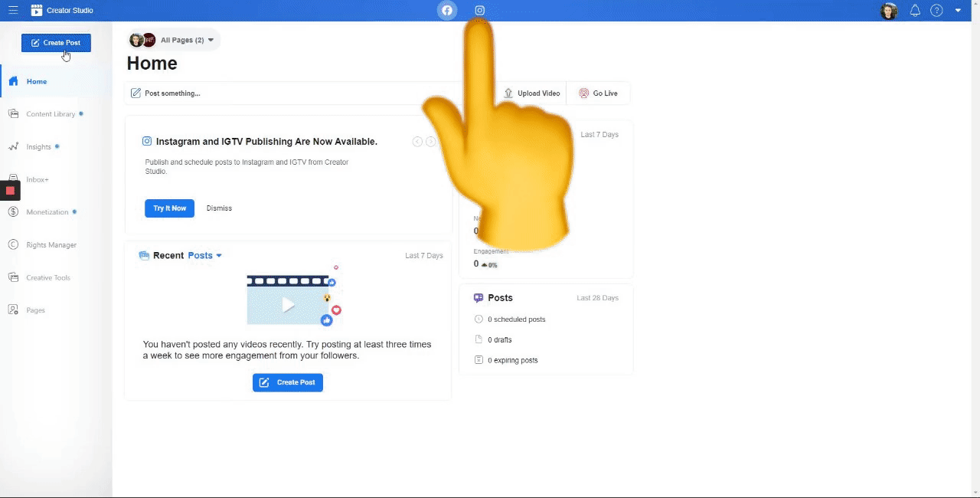Dismiss the Instagram publishing announcement
This screenshot has height=498, width=980.
pyautogui.click(x=219, y=208)
